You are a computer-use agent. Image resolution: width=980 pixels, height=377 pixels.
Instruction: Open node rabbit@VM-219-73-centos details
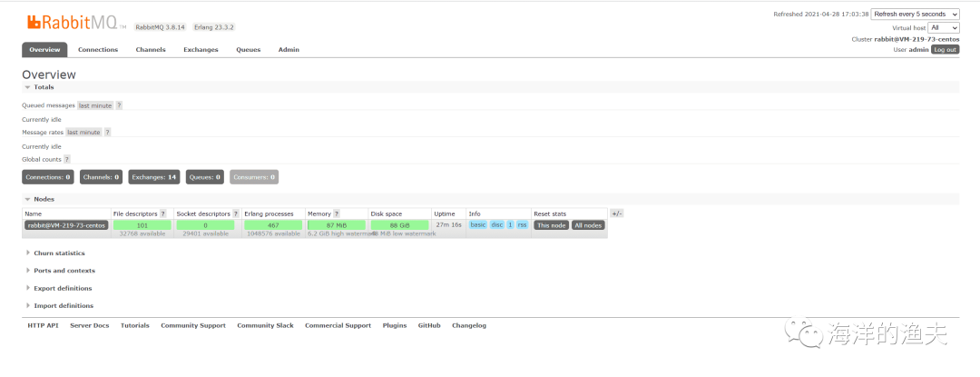tap(66, 225)
